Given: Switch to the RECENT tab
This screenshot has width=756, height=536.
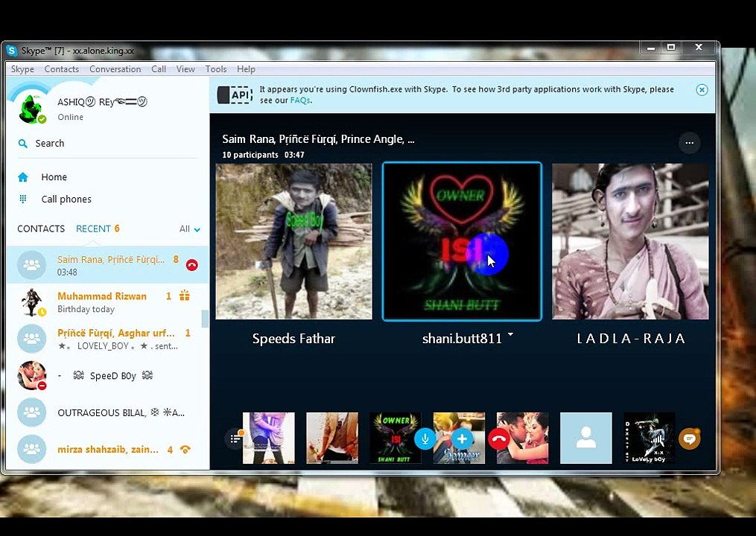Looking at the screenshot, I should [x=94, y=229].
